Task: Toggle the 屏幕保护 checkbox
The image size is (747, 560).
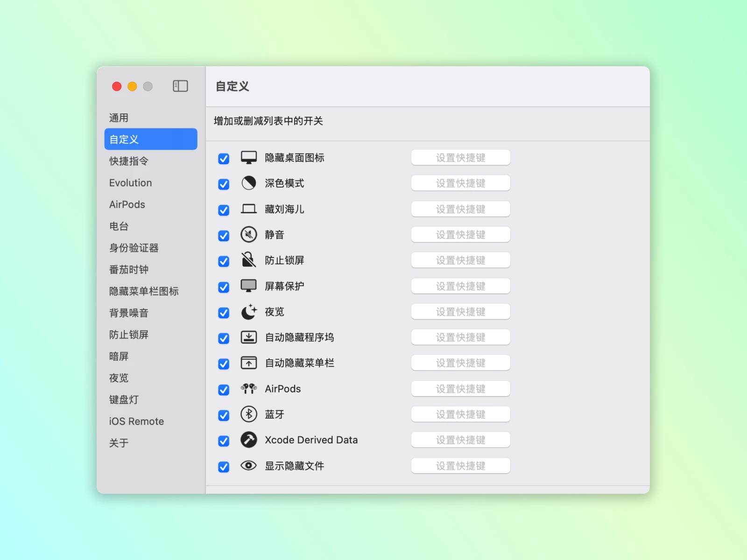Action: [224, 287]
